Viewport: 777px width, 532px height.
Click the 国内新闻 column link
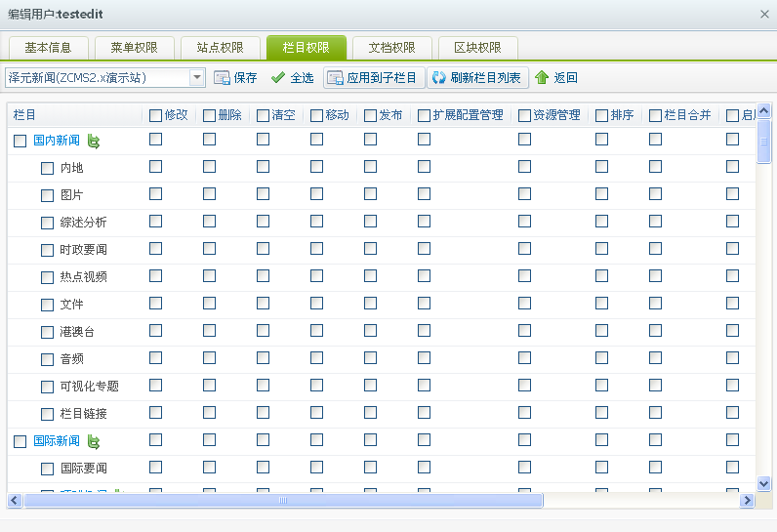(x=57, y=141)
